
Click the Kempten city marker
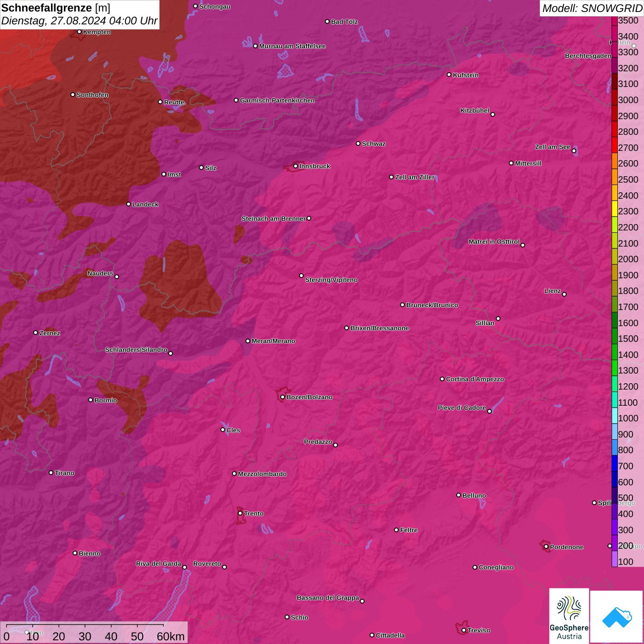pyautogui.click(x=79, y=32)
